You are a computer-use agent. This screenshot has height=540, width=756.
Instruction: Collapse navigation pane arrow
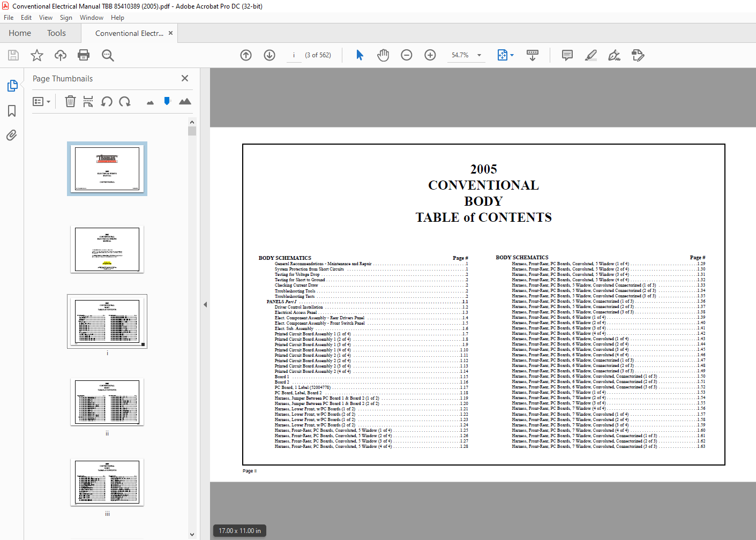[x=205, y=304]
